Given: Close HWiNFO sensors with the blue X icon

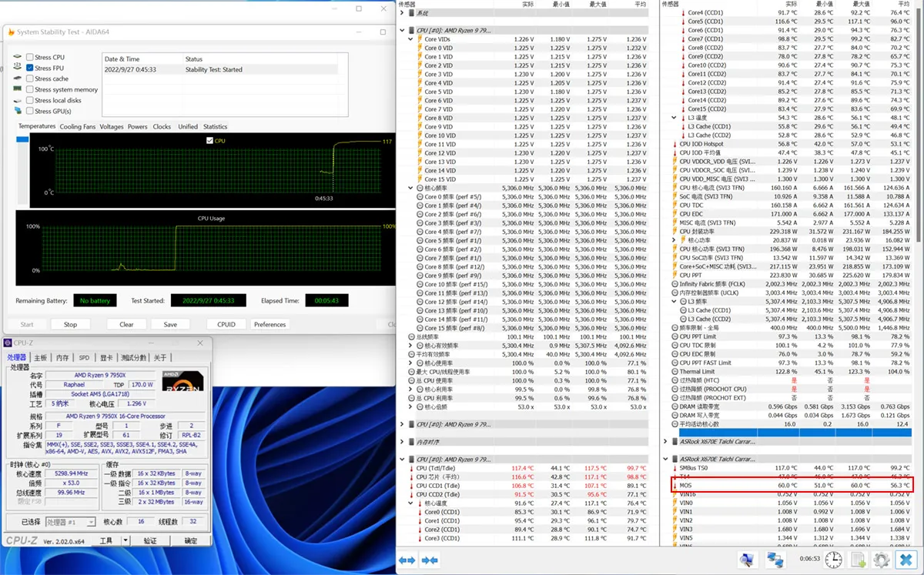Looking at the screenshot, I should (x=906, y=560).
